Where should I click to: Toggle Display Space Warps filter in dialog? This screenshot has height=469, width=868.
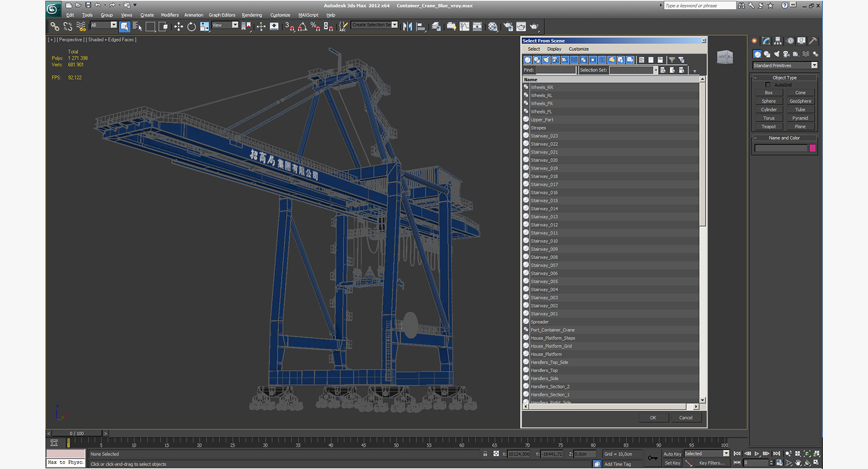[x=574, y=60]
